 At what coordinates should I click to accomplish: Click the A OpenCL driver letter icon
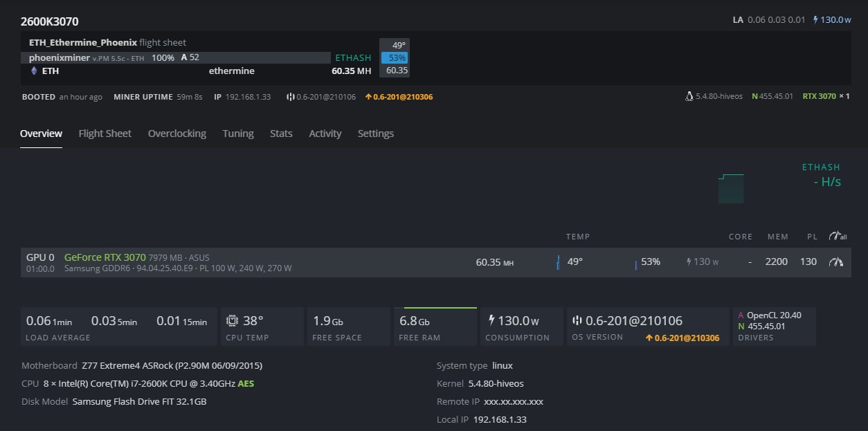[x=741, y=315]
